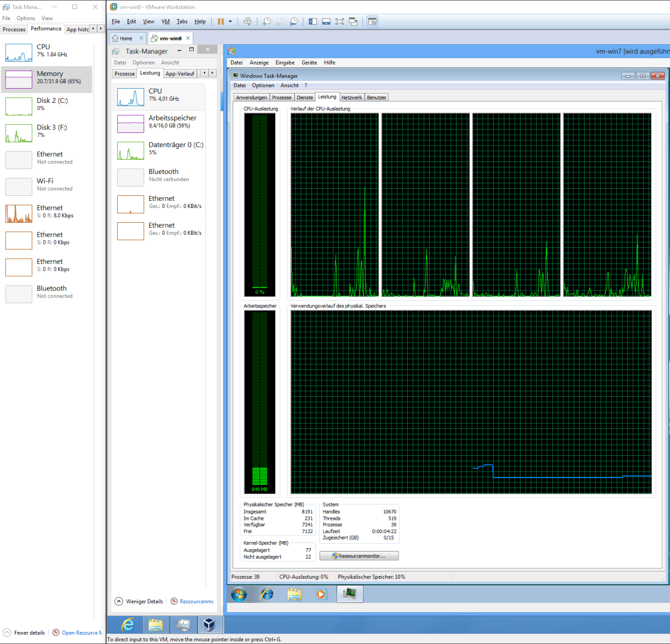The image size is (670, 644).
Task: Open Windows Explorer from Windows 7 taskbar
Action: [294, 594]
